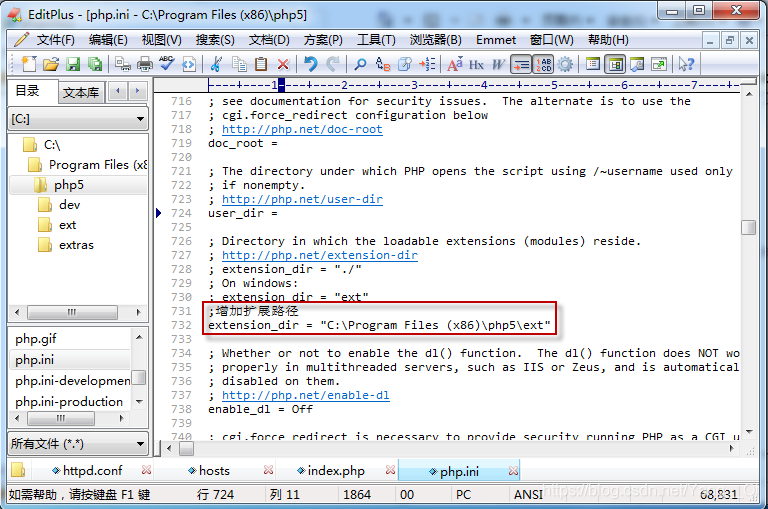The image size is (768, 509).
Task: Open the 搜索(S) menu
Action: [215, 40]
